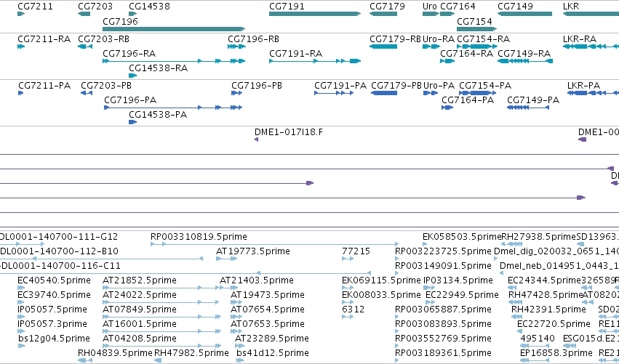Open the CG7196-RB transcript label
The image size is (619, 364).
pos(253,39)
